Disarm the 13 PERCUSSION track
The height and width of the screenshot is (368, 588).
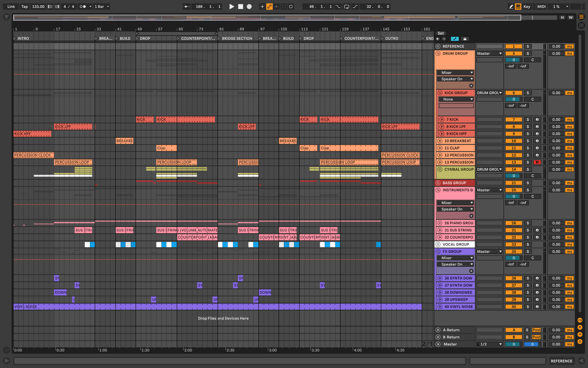click(537, 162)
